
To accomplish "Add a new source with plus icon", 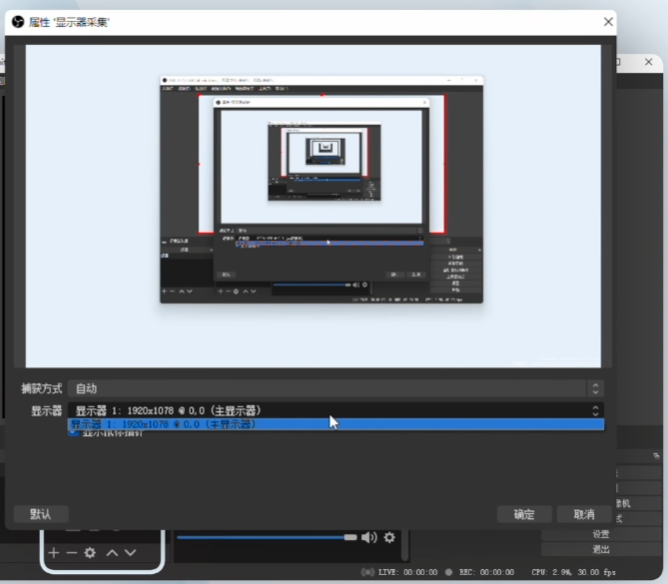I will (54, 552).
